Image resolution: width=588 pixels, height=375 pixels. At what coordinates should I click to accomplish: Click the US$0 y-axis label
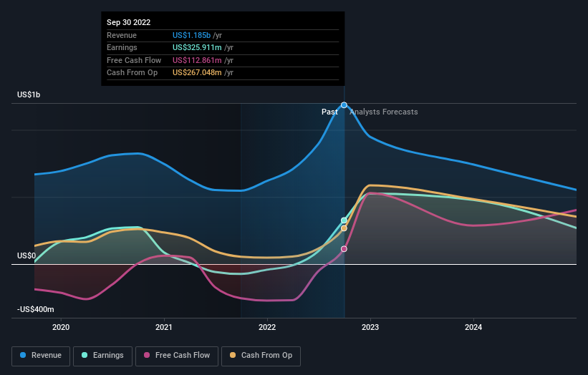[x=26, y=256]
